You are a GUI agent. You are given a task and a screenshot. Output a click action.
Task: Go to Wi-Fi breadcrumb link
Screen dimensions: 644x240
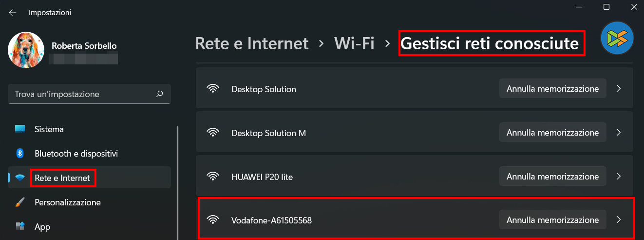(x=354, y=43)
